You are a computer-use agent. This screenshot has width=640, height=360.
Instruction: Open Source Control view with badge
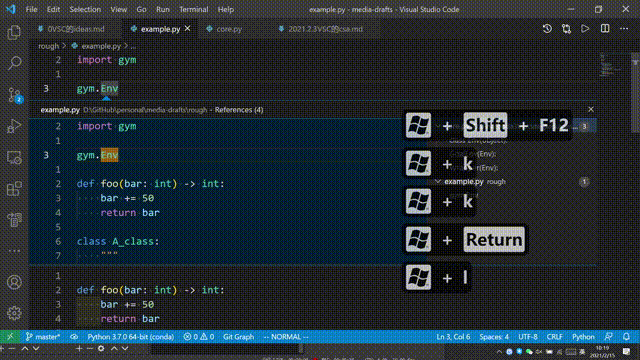pos(14,95)
